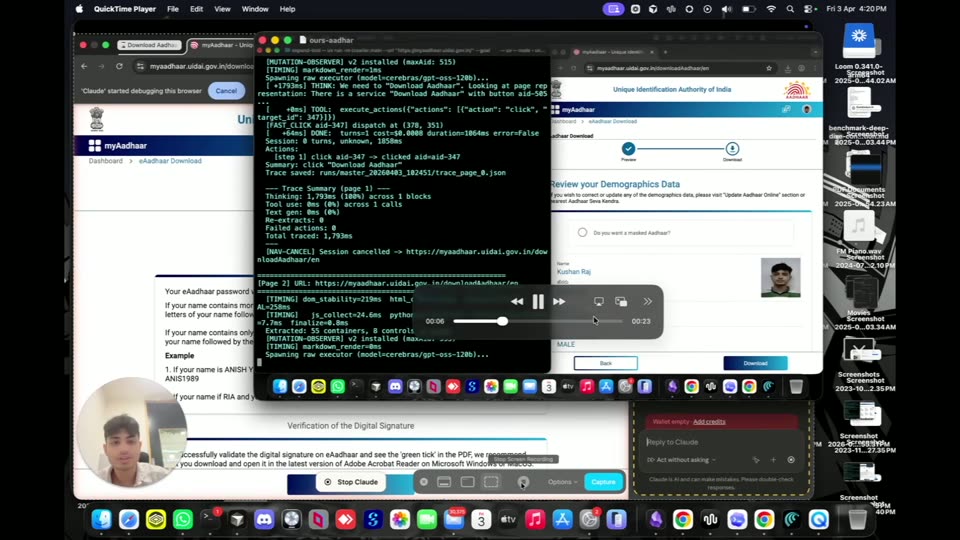Open Control Center in menu bar
Screen dimensions: 960x540
[x=809, y=9]
